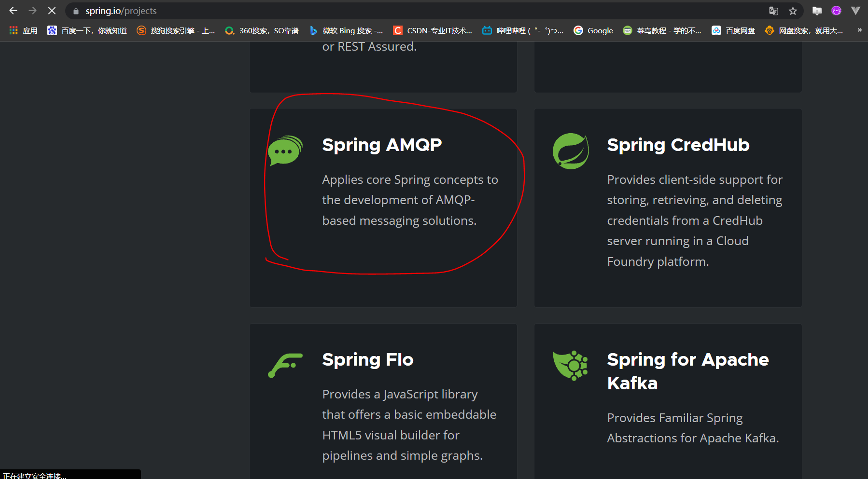Open the 搜狗搜索引擎 bookmark
Image resolution: width=868 pixels, height=479 pixels.
pyautogui.click(x=176, y=30)
